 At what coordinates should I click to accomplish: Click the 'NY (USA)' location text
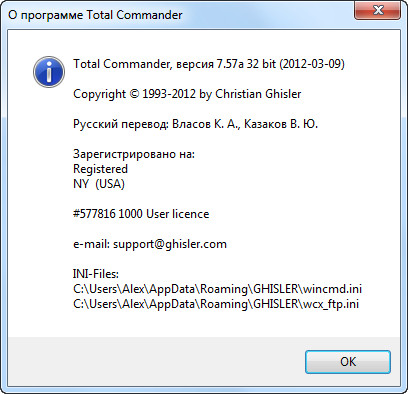(99, 184)
